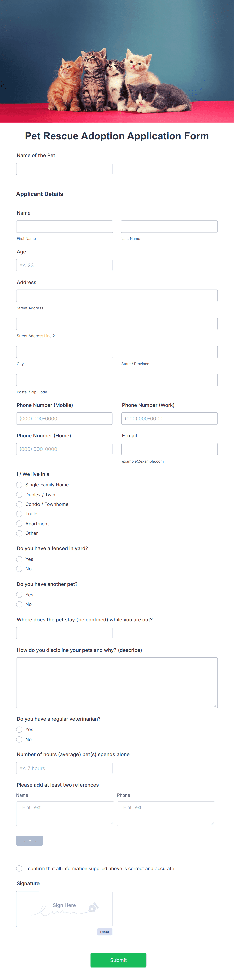This screenshot has width=234, height=980.
Task: Choose "No" for having another pet
Action: 19,604
